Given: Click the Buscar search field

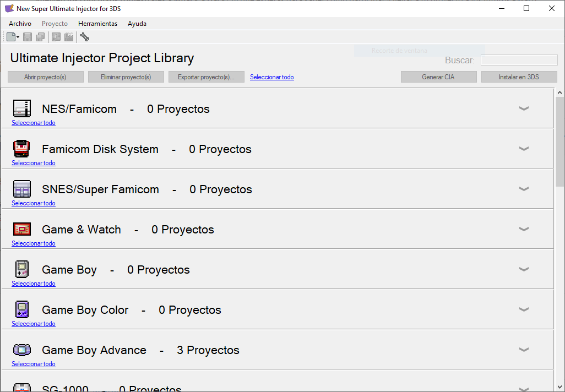Looking at the screenshot, I should 519,60.
